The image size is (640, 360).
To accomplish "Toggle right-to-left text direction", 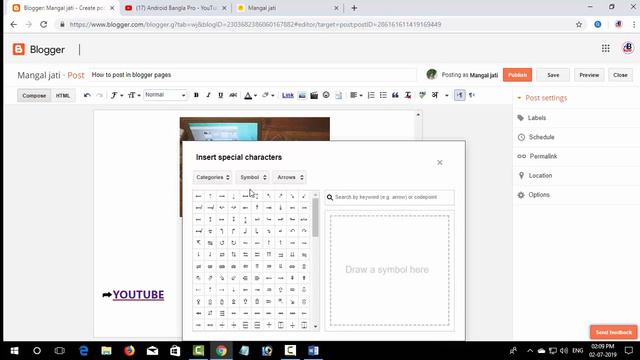I will pyautogui.click(x=472, y=95).
